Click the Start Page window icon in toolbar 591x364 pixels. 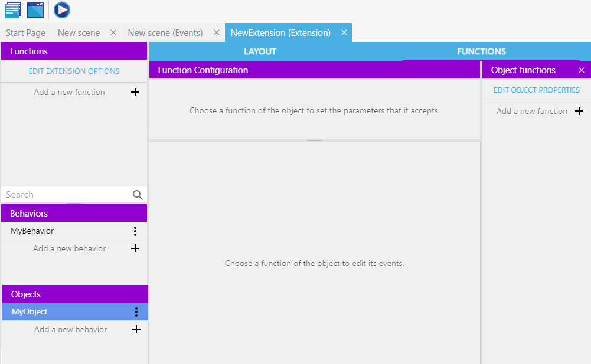pyautogui.click(x=36, y=9)
